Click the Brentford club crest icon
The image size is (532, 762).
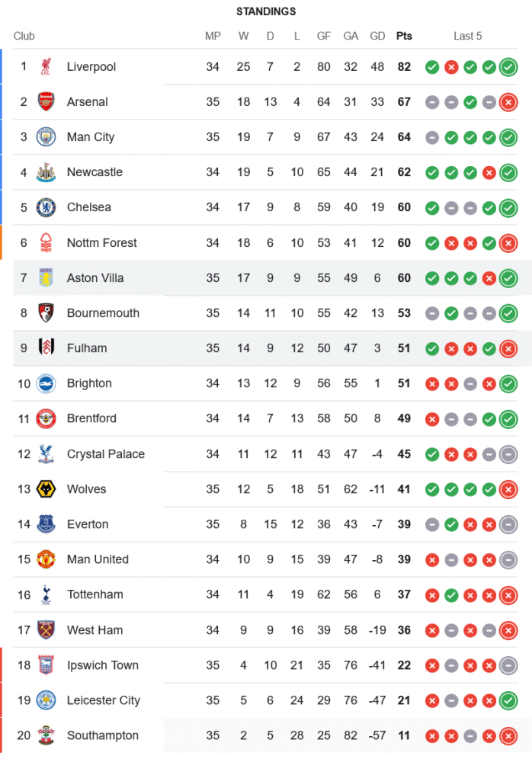[x=46, y=418]
